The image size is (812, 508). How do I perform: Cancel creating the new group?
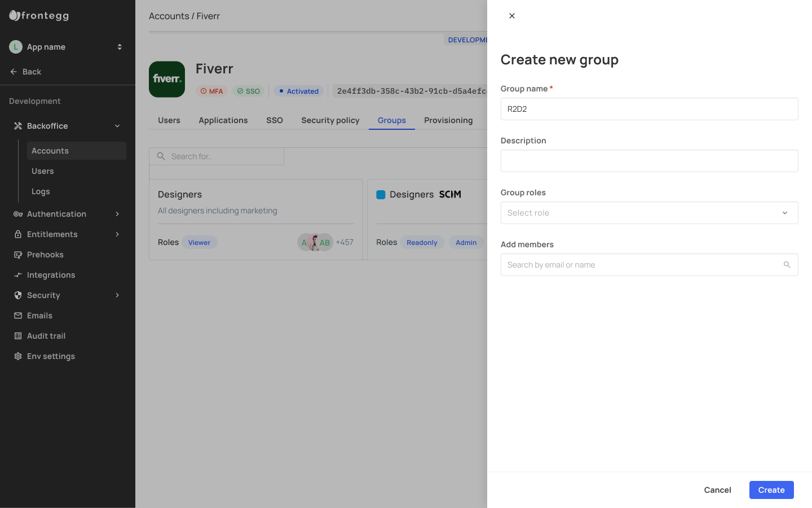pos(717,490)
